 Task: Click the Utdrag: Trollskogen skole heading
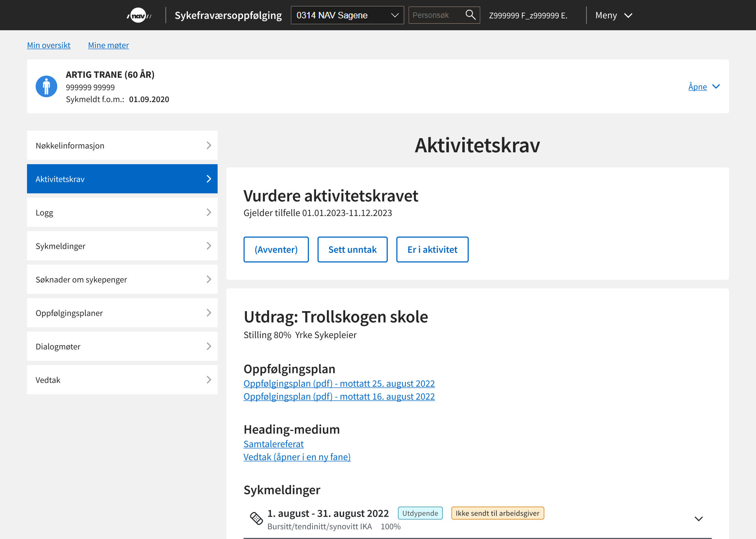tap(336, 317)
